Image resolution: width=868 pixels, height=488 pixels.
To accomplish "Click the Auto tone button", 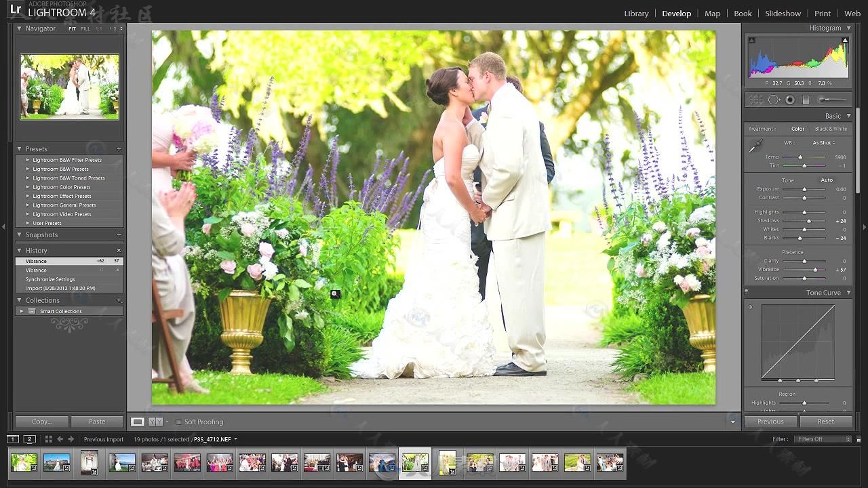I will [x=827, y=180].
